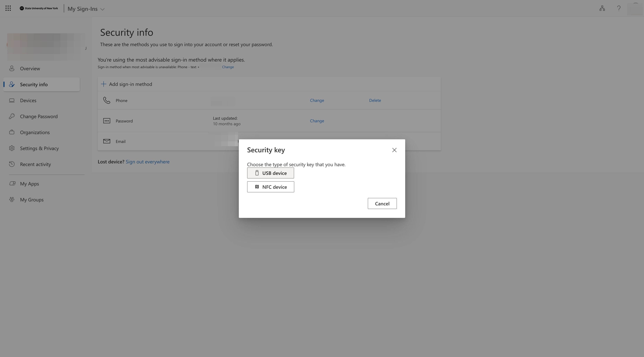Open Change Password key icon
This screenshot has height=357, width=644.
[x=12, y=116]
